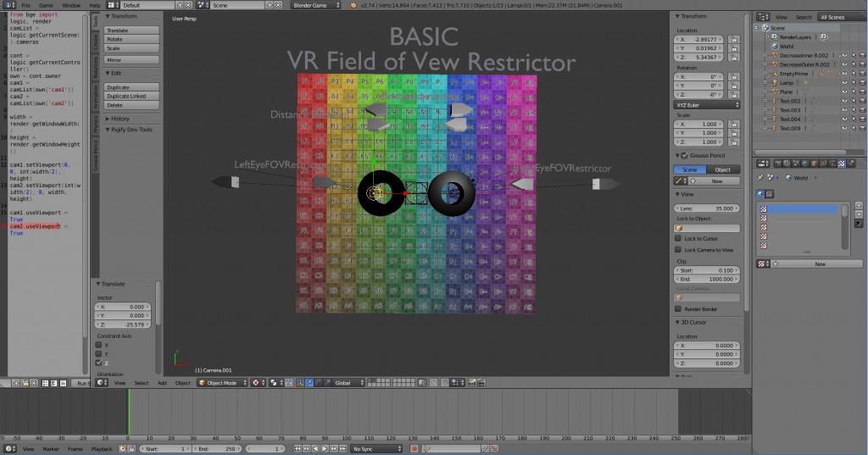Click the Lamp object icon in outliner
This screenshot has height=455, width=868.
point(775,82)
